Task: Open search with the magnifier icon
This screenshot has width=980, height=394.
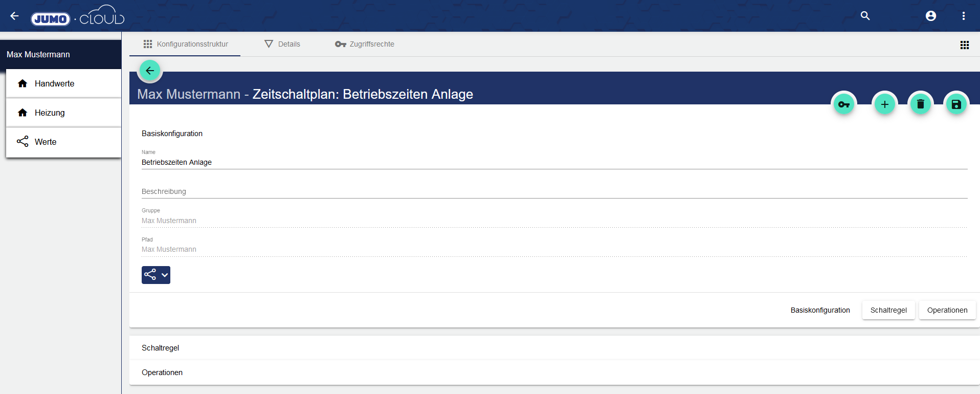Action: 865,16
